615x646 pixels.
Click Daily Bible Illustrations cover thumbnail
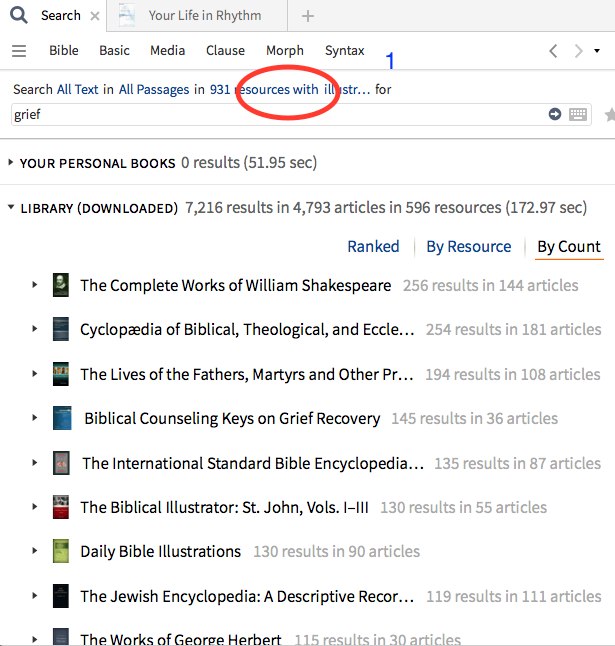tap(61, 551)
